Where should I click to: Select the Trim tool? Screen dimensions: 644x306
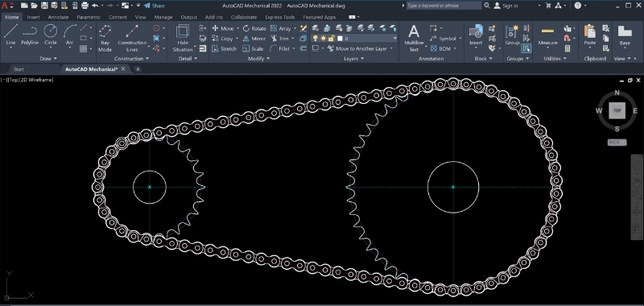point(279,39)
